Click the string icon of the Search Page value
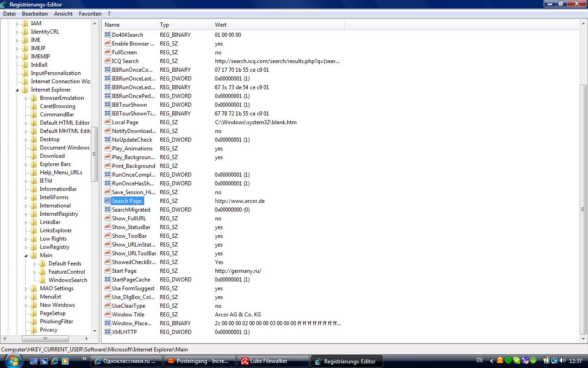This screenshot has height=368, width=588. click(x=107, y=201)
